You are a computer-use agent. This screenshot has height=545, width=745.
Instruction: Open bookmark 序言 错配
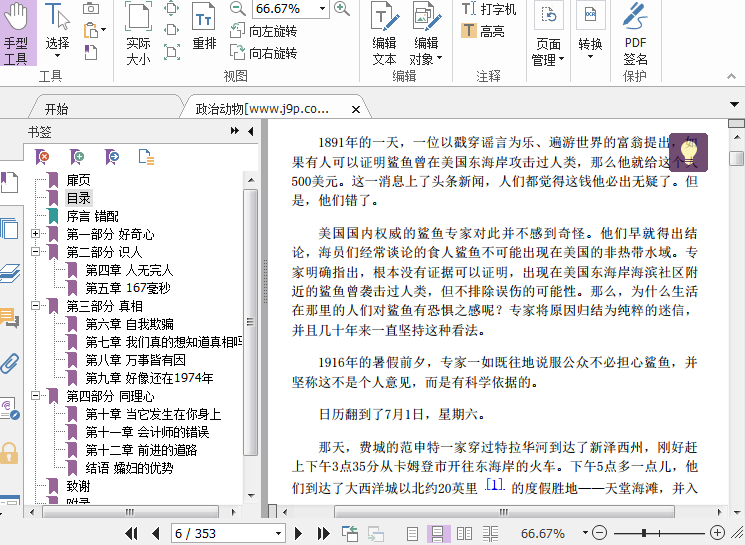coord(92,216)
